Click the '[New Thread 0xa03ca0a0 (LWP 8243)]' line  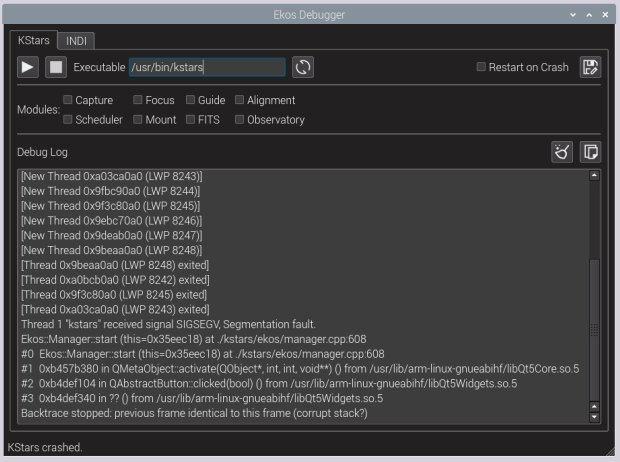click(x=112, y=176)
